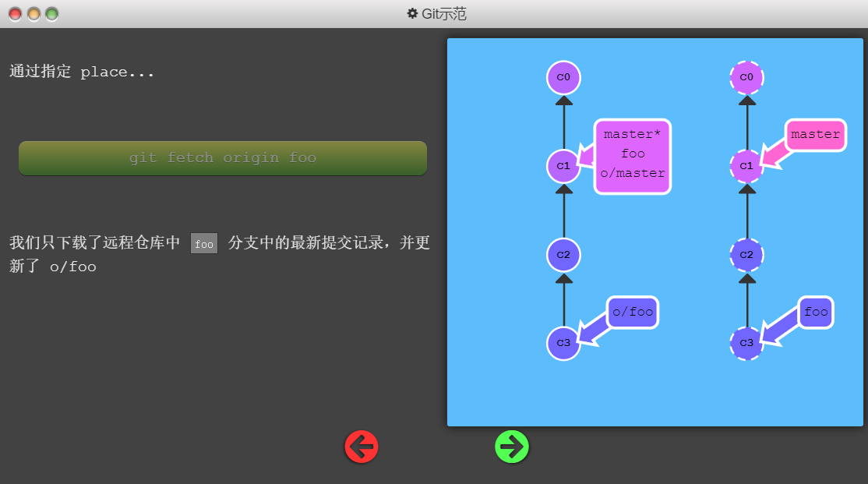Click the foo branch label pointing to dashed c3
This screenshot has height=484, width=868.
[816, 313]
